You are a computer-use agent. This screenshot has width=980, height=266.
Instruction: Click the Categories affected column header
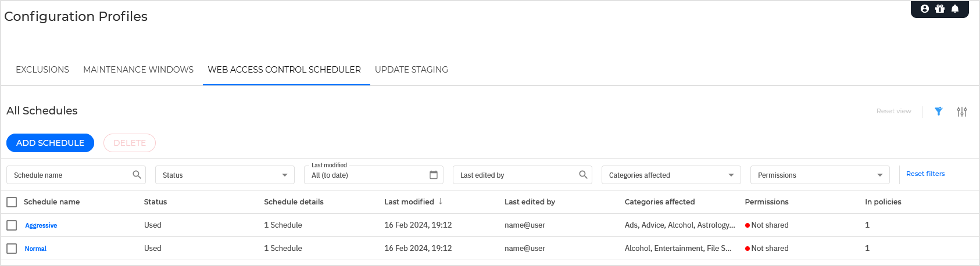[660, 202]
